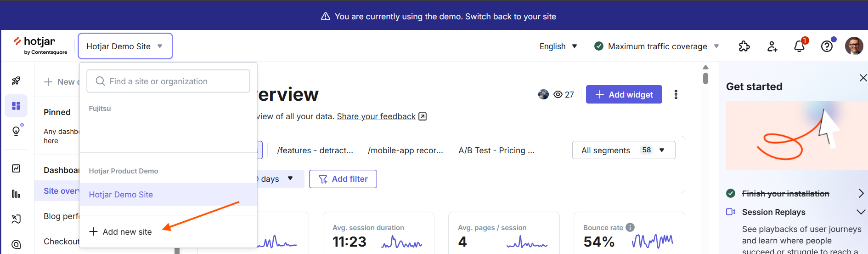This screenshot has height=254, width=868.
Task: Click the Avg. session duration card
Action: 378,233
